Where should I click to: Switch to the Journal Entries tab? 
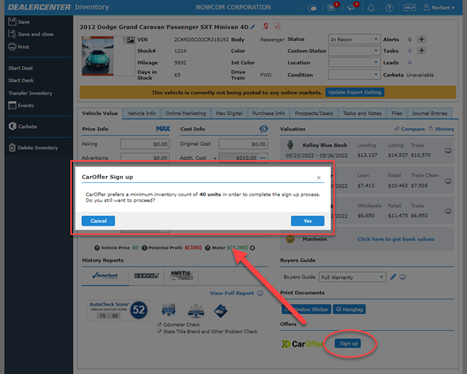click(429, 113)
